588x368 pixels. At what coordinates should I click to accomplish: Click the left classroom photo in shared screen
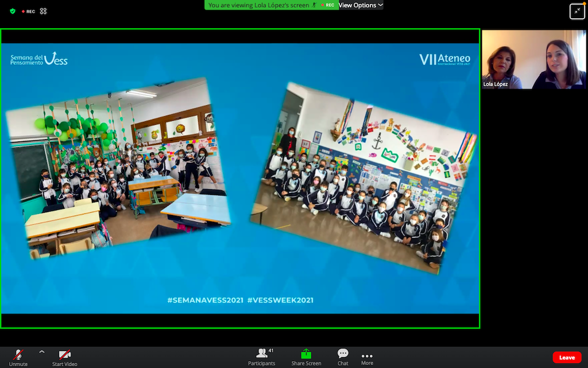click(117, 168)
